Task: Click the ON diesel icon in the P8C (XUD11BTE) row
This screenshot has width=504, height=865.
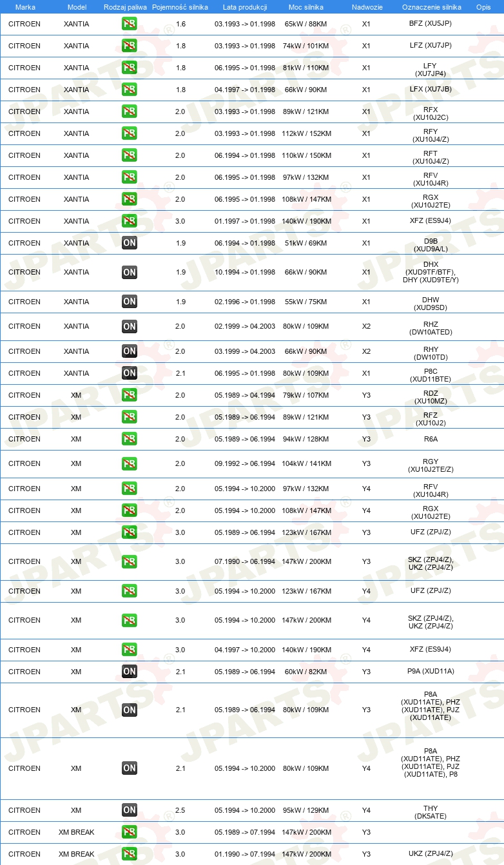Action: (130, 373)
